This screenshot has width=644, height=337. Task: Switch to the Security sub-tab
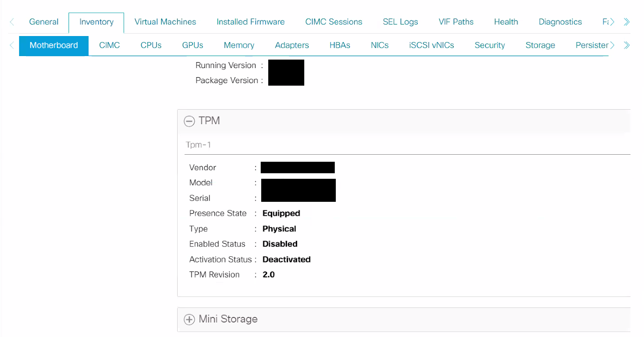pos(489,45)
